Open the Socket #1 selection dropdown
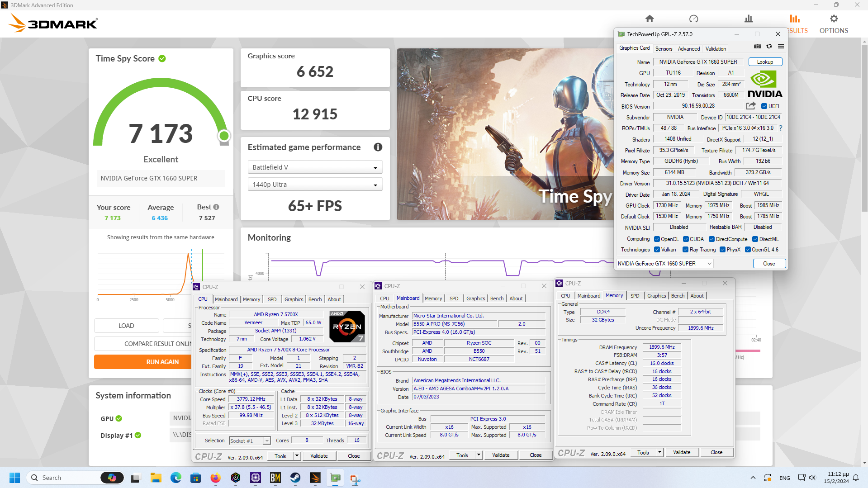 (250, 441)
